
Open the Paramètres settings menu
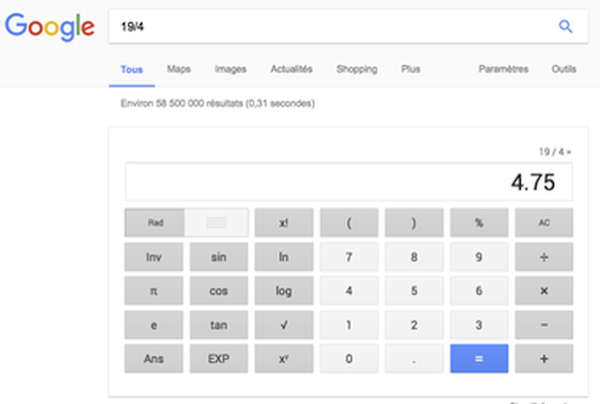click(x=503, y=69)
